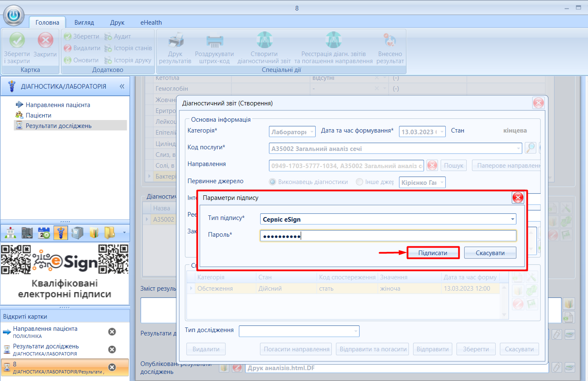
Task: Open the Друк ribbon tab
Action: 117,23
